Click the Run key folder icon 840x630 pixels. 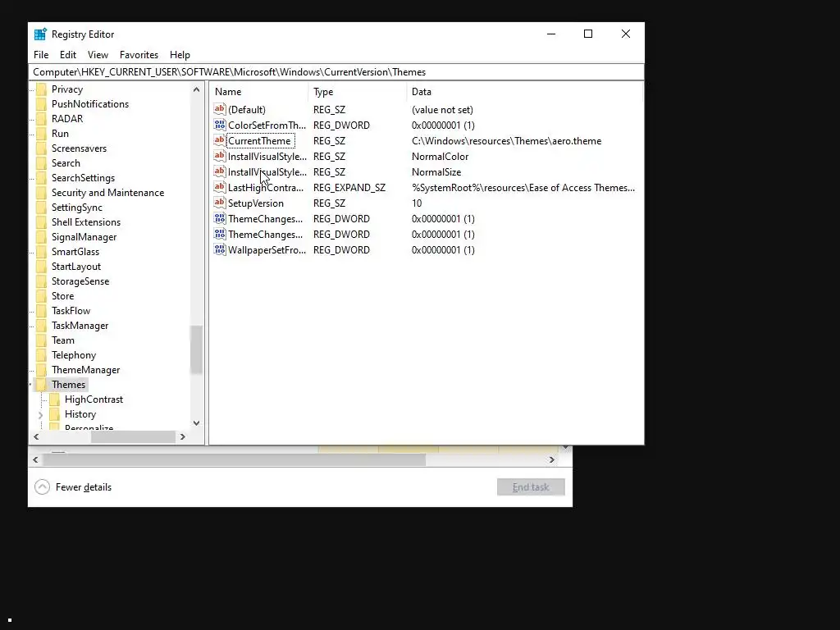click(41, 134)
